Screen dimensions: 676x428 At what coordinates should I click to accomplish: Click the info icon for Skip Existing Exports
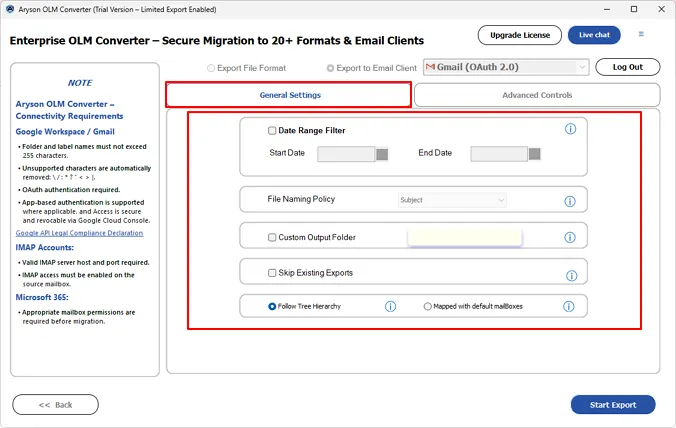[570, 275]
